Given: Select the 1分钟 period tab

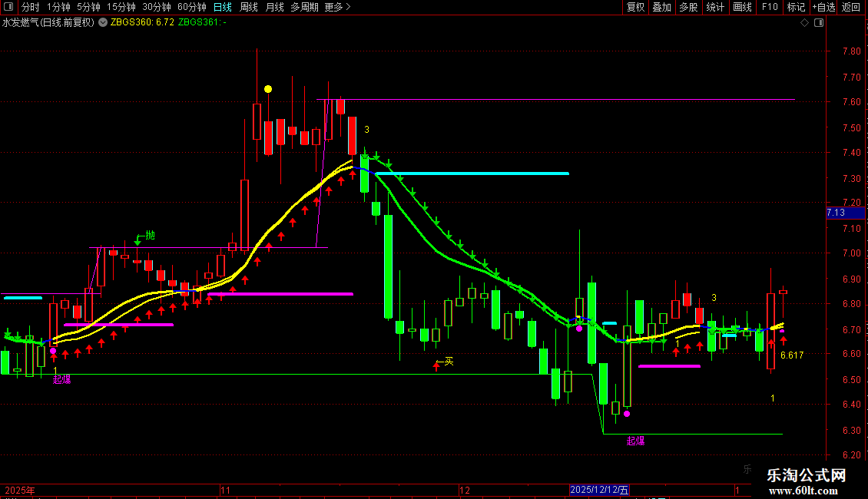Looking at the screenshot, I should (x=58, y=7).
